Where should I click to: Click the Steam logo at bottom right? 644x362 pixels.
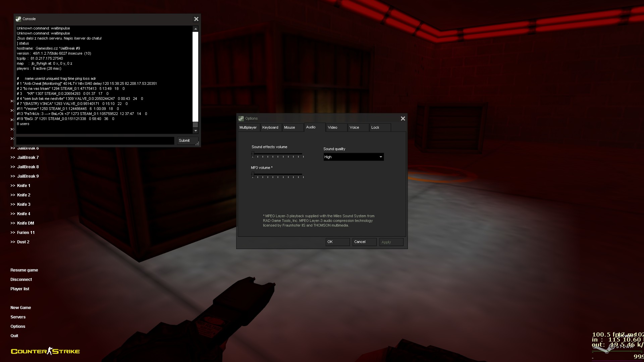click(x=613, y=348)
